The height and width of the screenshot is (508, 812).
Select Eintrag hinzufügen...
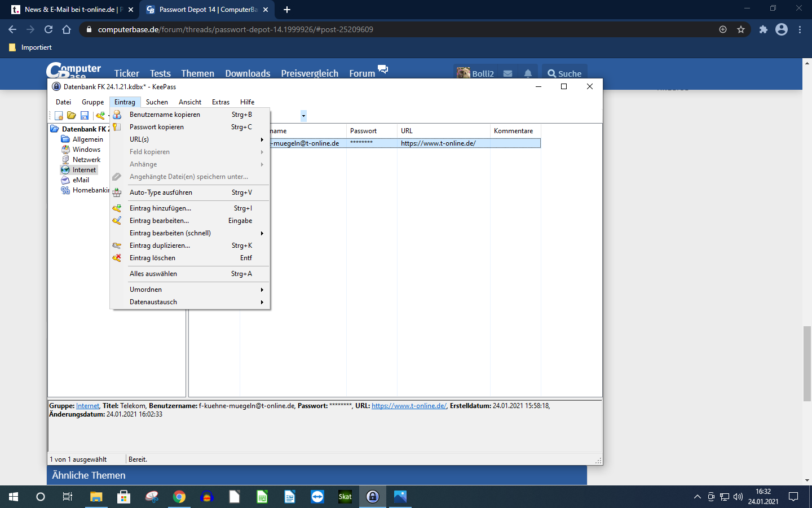coord(191,208)
